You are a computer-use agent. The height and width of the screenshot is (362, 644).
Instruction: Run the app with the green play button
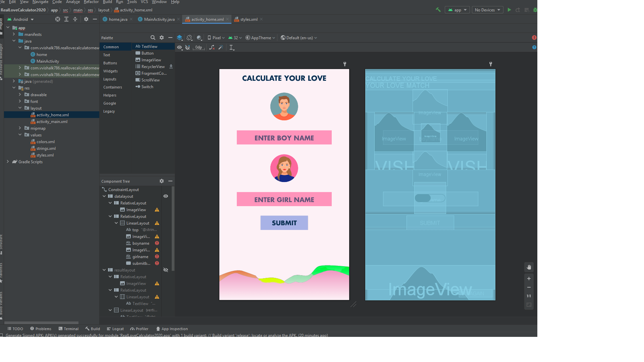[x=509, y=10]
